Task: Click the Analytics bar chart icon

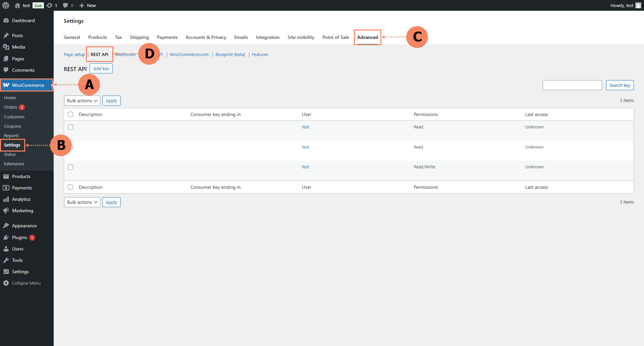Action: coord(6,199)
